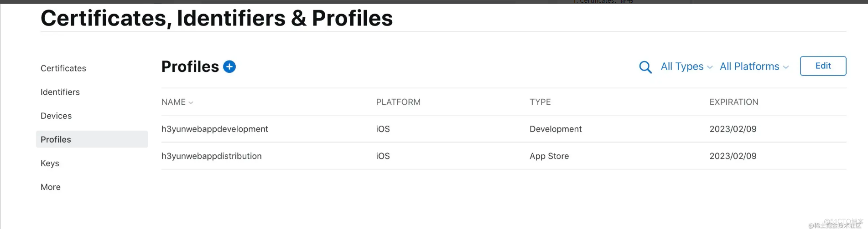Open the h3yunwebappdevelopment profile
Image resolution: width=868 pixels, height=229 pixels.
click(x=215, y=129)
